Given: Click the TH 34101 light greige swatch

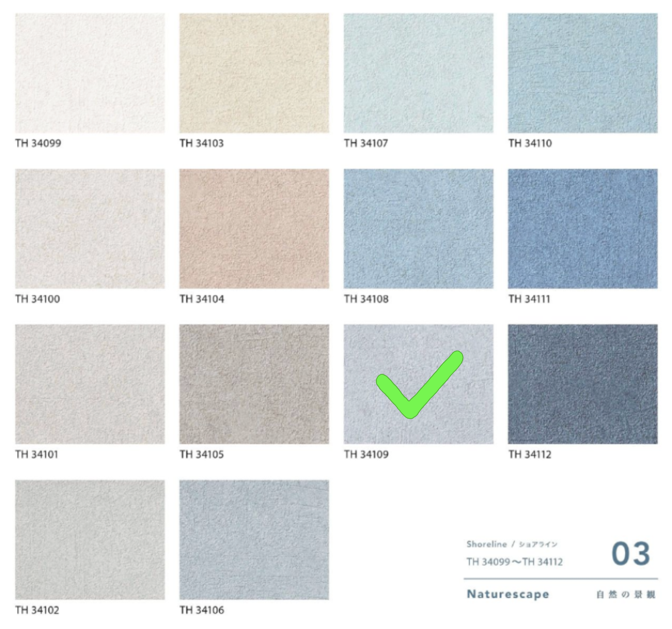Looking at the screenshot, I should click(x=90, y=384).
